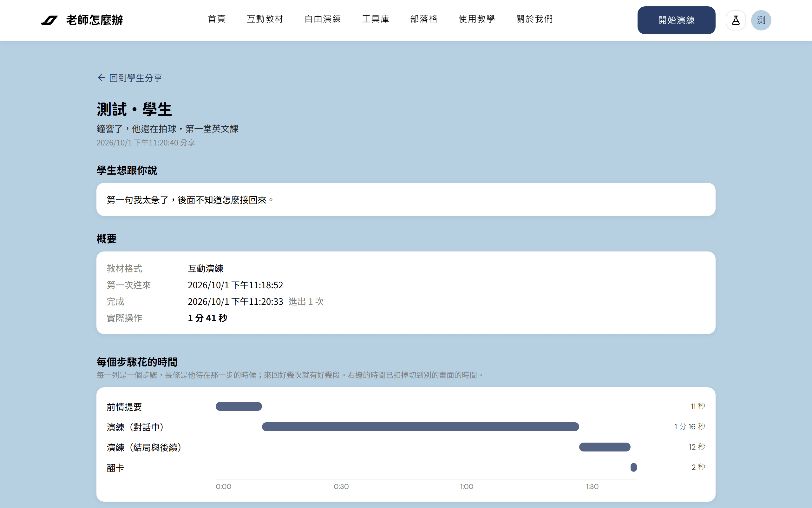
Task: Click the 翻卡 row label
Action: pos(115,468)
